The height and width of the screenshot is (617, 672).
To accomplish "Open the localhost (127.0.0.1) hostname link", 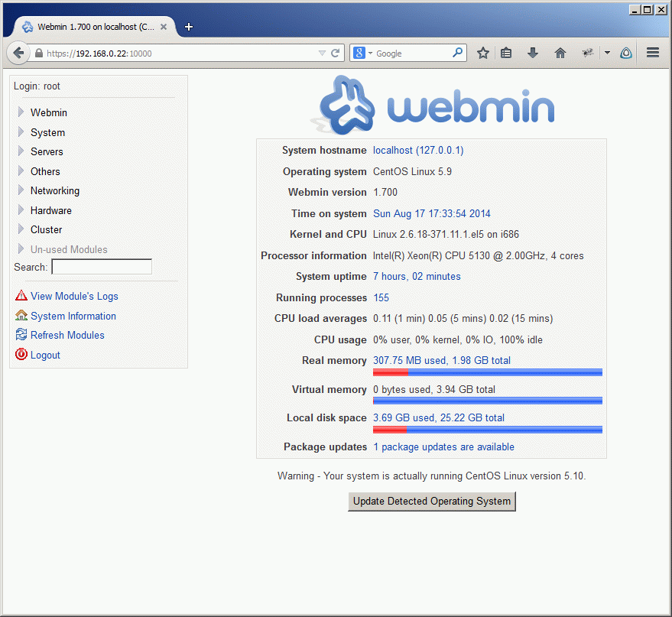I will (x=418, y=151).
